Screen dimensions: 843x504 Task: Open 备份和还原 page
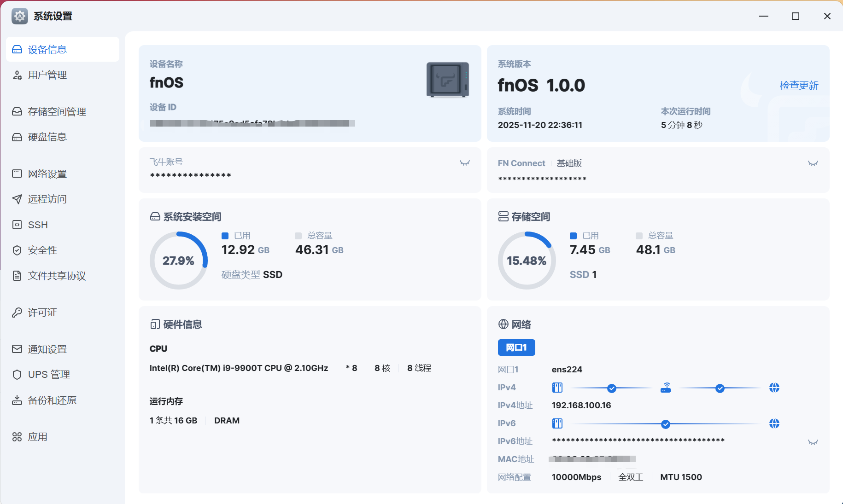pyautogui.click(x=52, y=400)
